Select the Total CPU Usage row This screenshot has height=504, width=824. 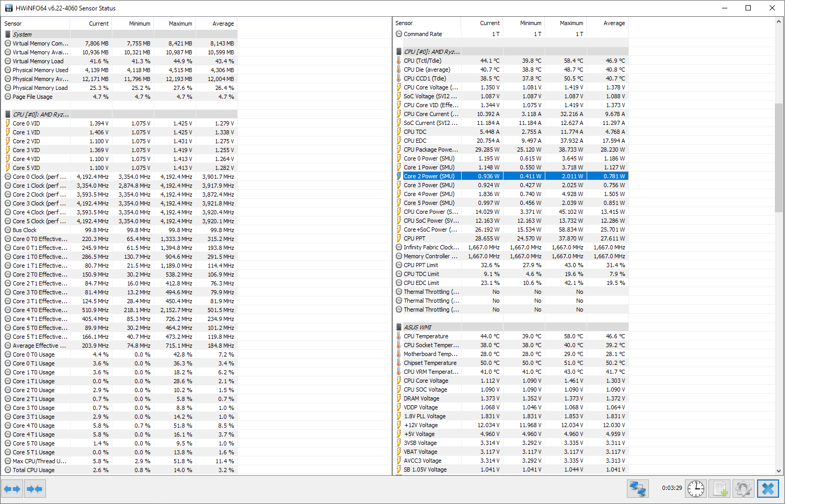pos(33,470)
